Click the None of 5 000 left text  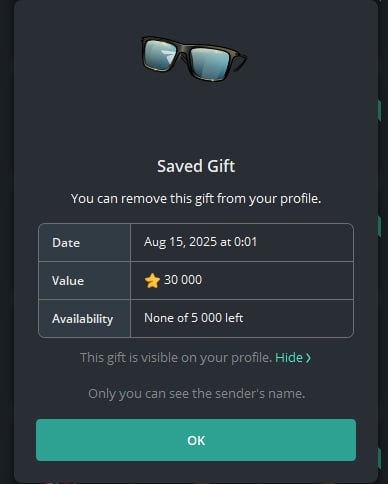pyautogui.click(x=194, y=318)
